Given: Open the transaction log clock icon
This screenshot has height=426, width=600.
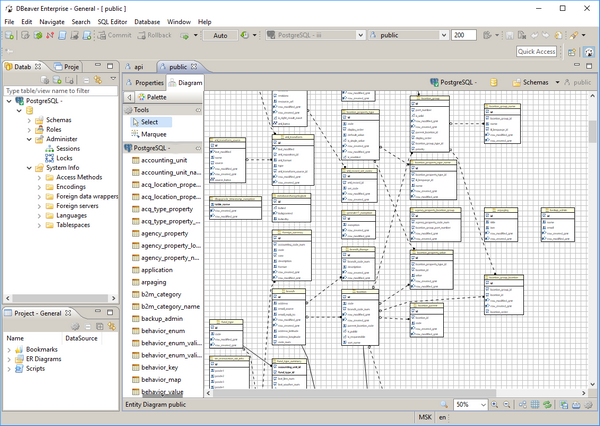Looking at the screenshot, I should pos(245,35).
